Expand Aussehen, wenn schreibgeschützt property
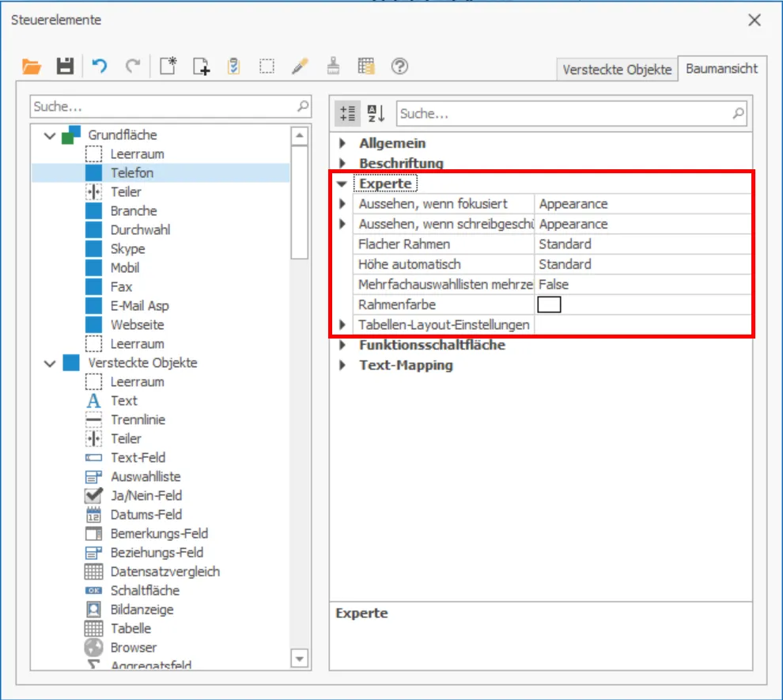This screenshot has width=783, height=700. point(342,224)
